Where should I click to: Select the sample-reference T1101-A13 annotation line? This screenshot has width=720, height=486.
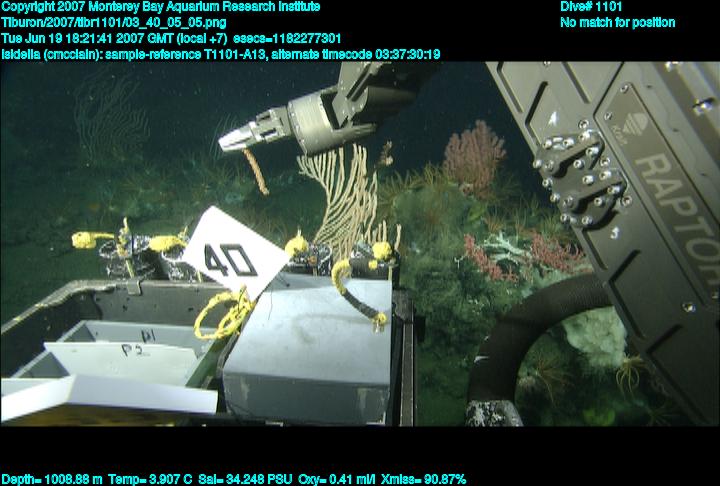tap(220, 54)
